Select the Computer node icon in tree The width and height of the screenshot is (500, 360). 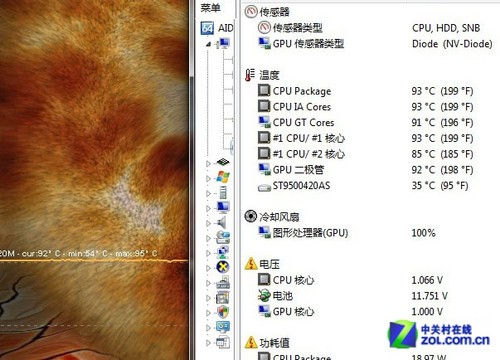click(224, 43)
